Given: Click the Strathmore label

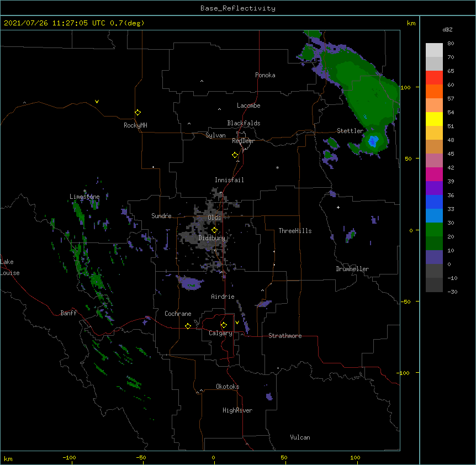Looking at the screenshot, I should (x=285, y=336).
